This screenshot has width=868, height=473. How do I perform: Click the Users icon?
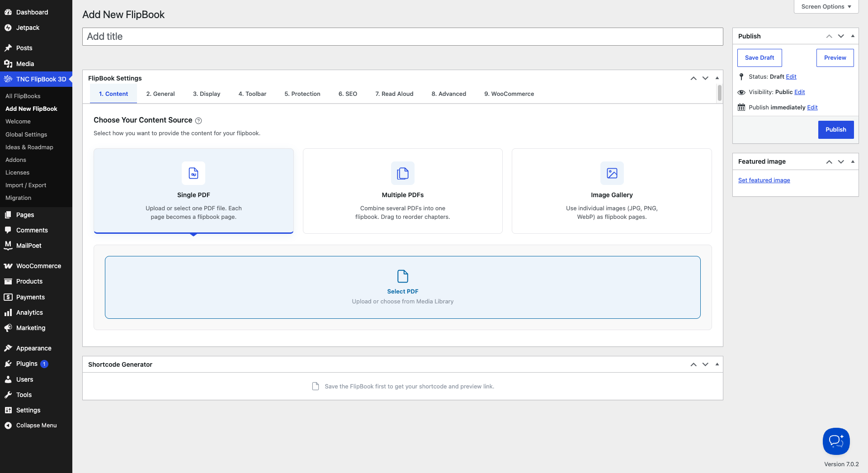click(x=8, y=379)
